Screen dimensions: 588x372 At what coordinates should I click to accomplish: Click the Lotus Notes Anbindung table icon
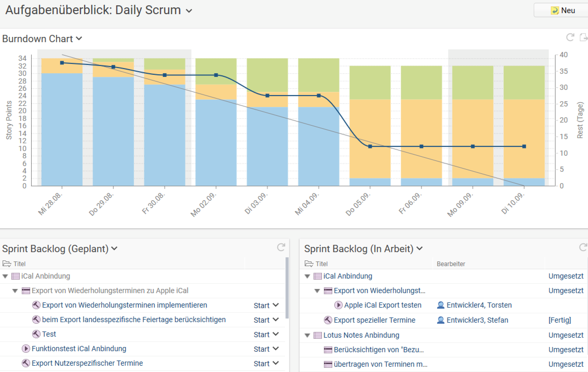pos(317,335)
